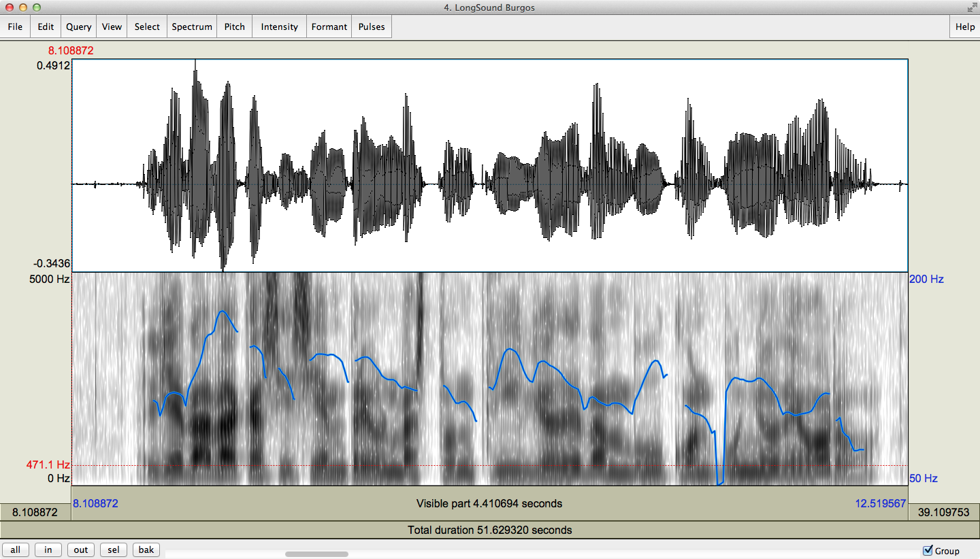This screenshot has height=559, width=980.
Task: Open the View menu
Action: click(112, 27)
